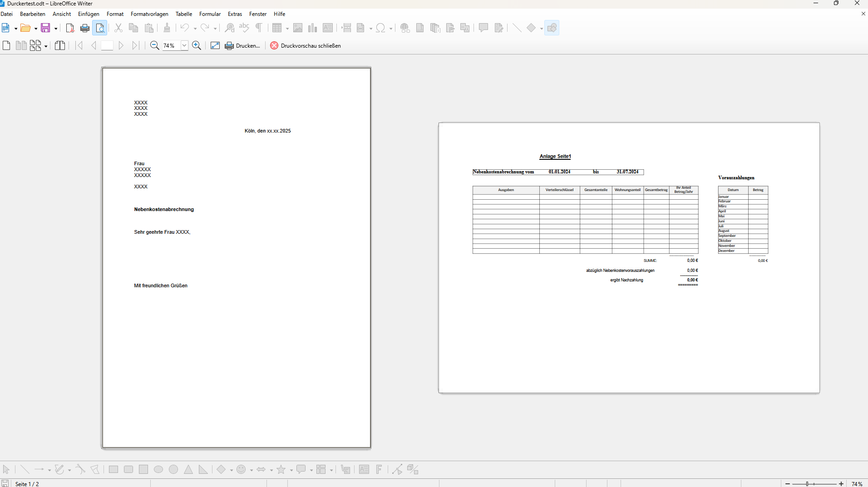Click the Copy icon

[x=133, y=28]
